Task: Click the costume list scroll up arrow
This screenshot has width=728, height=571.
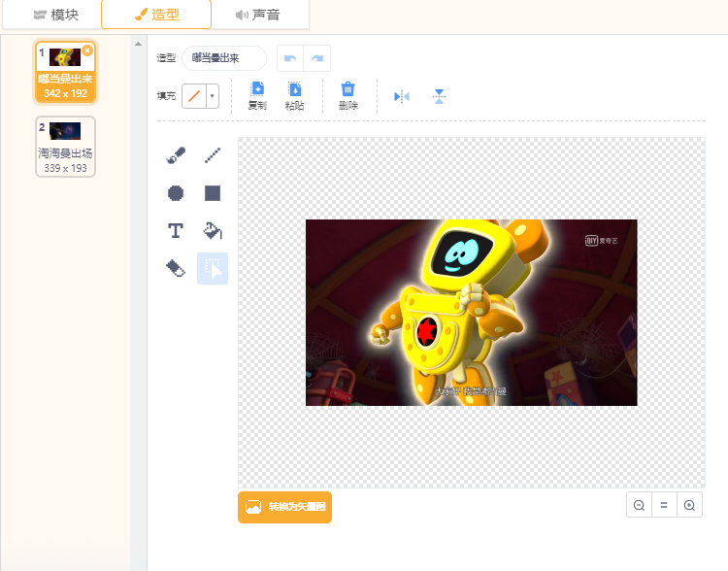Action: 139,44
